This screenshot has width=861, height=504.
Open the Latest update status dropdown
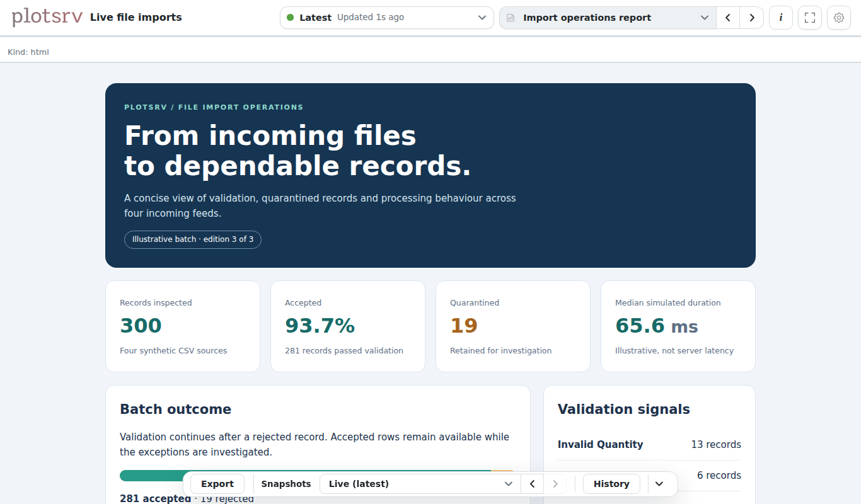click(x=387, y=18)
